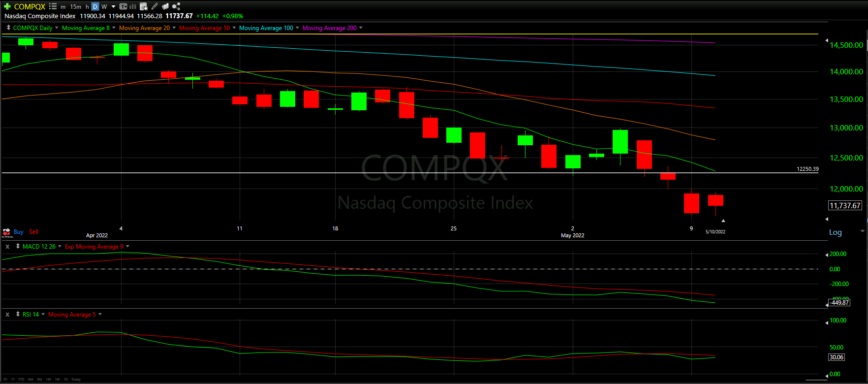Click the green plus add-symbol icon
The height and width of the screenshot is (384, 868).
7,6
